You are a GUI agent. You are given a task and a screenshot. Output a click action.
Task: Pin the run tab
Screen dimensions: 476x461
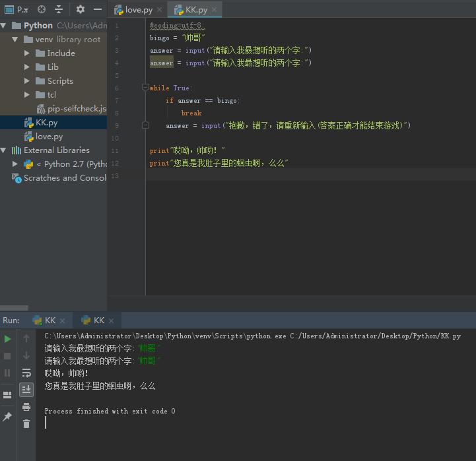tap(7, 416)
